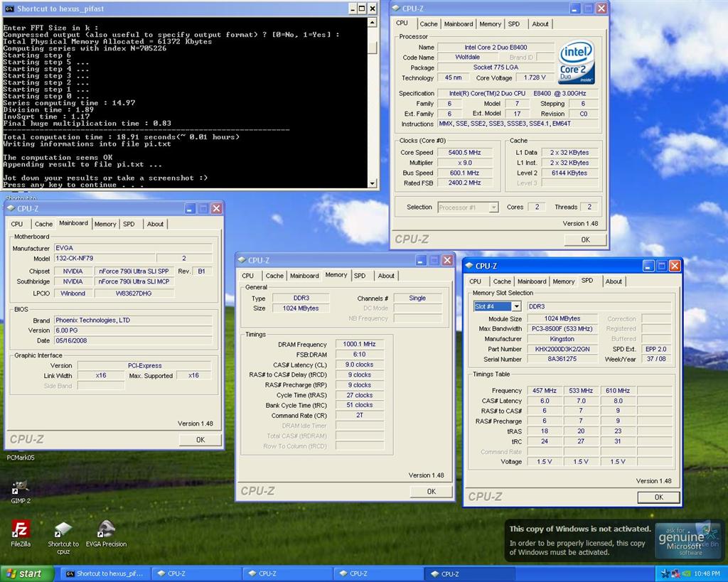The image size is (728, 582).
Task: Close the CPU-Z Mainboard window
Action: coord(216,208)
